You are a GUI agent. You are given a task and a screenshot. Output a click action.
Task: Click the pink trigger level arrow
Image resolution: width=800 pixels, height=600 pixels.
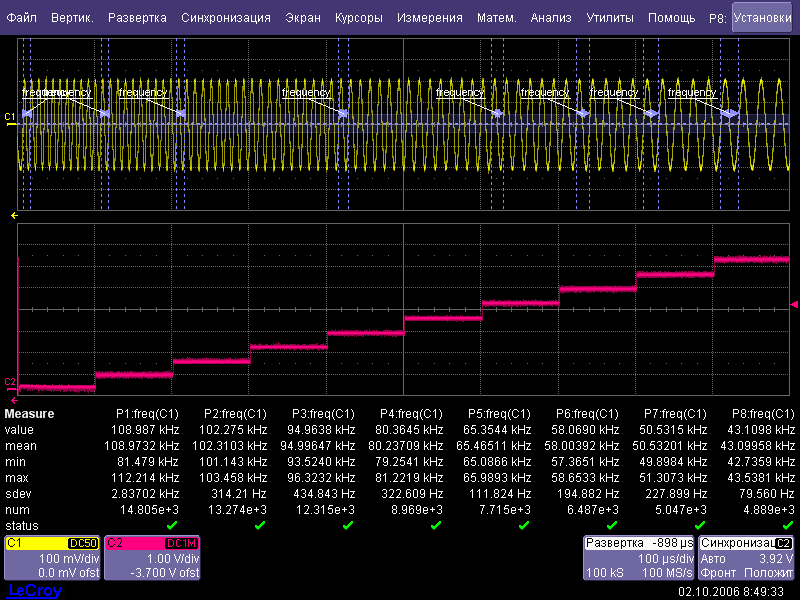click(794, 308)
